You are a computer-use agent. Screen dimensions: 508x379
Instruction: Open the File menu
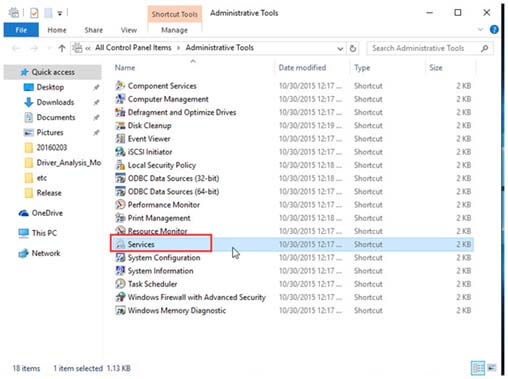coord(21,30)
